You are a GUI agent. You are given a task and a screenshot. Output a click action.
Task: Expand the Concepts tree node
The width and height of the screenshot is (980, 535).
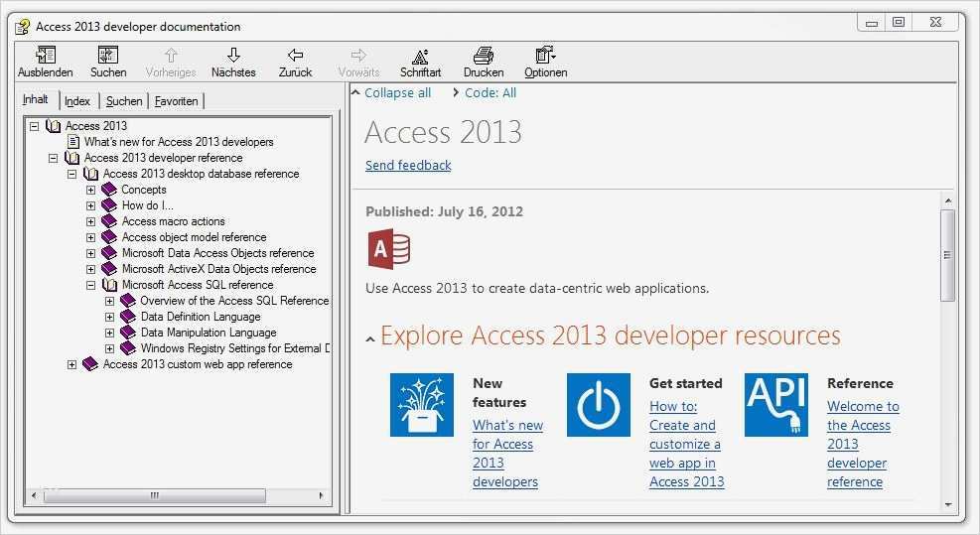[90, 190]
